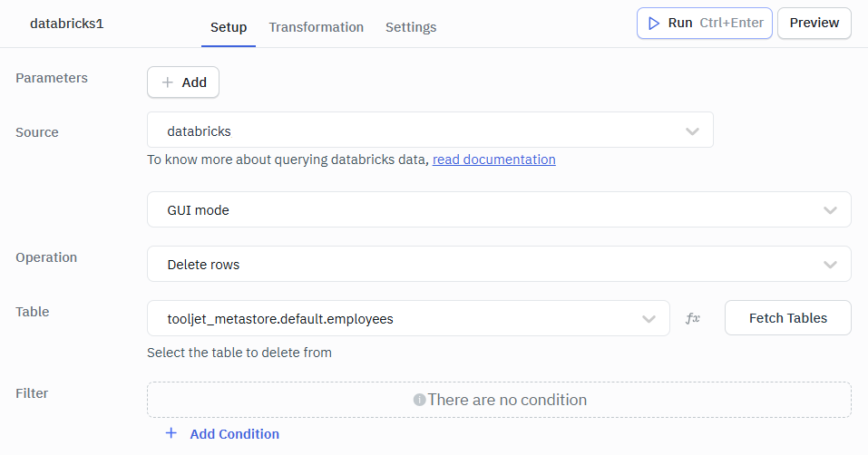Open the Operation dropdown showing Delete rows

[499, 264]
